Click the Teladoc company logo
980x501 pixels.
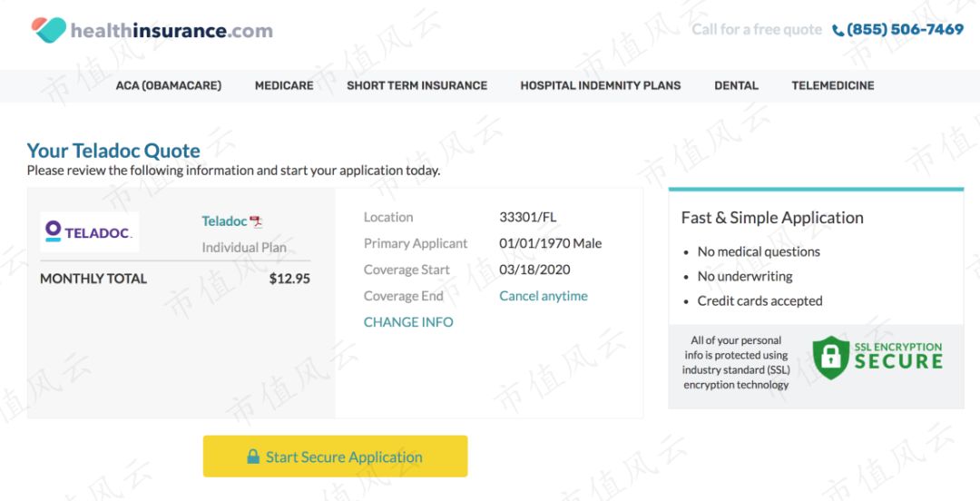pos(89,231)
